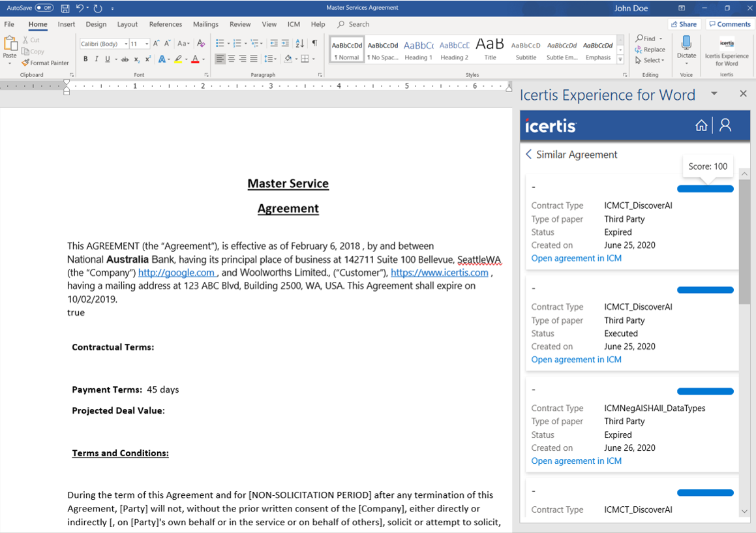Open the Replace dialog
756x533 pixels.
(x=650, y=49)
